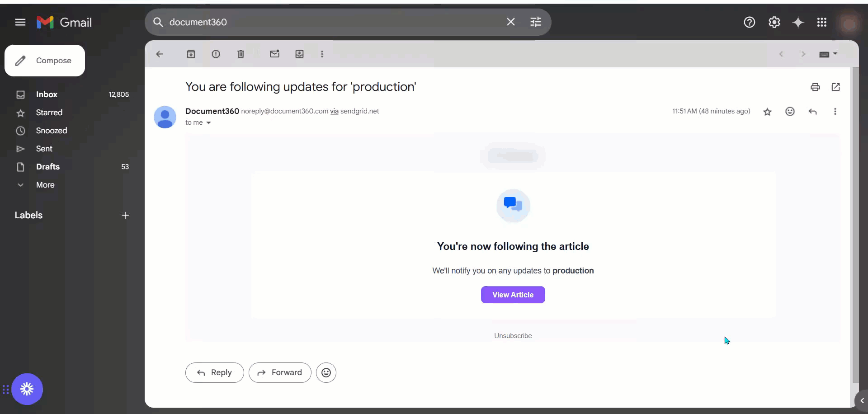868x414 pixels.
Task: Mark the email as unread
Action: [275, 54]
